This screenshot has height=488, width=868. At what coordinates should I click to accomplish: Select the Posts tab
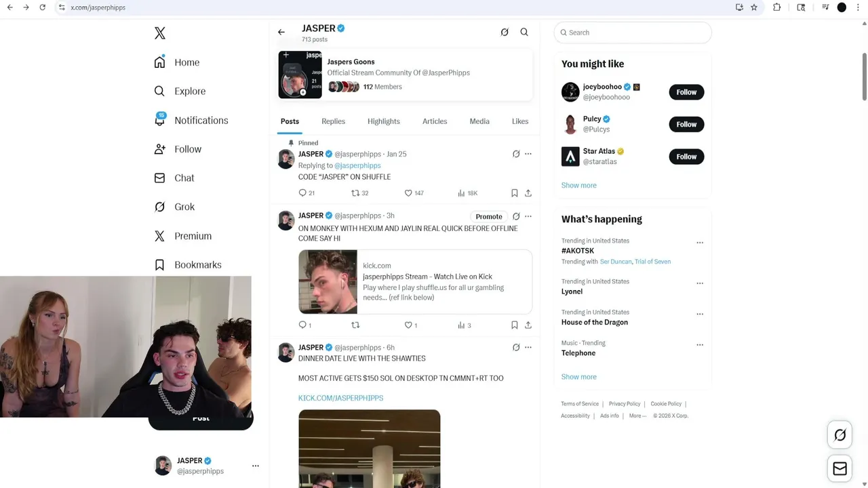pyautogui.click(x=290, y=121)
